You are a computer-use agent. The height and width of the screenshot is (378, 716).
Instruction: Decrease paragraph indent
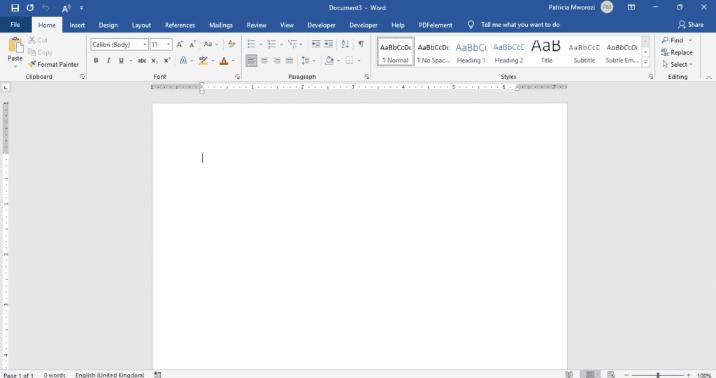pos(316,44)
